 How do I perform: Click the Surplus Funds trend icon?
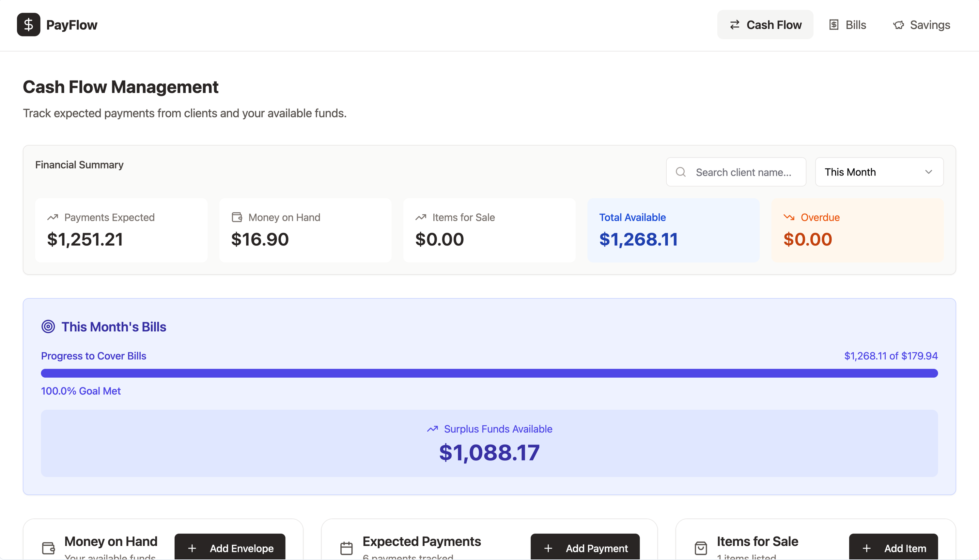click(432, 429)
